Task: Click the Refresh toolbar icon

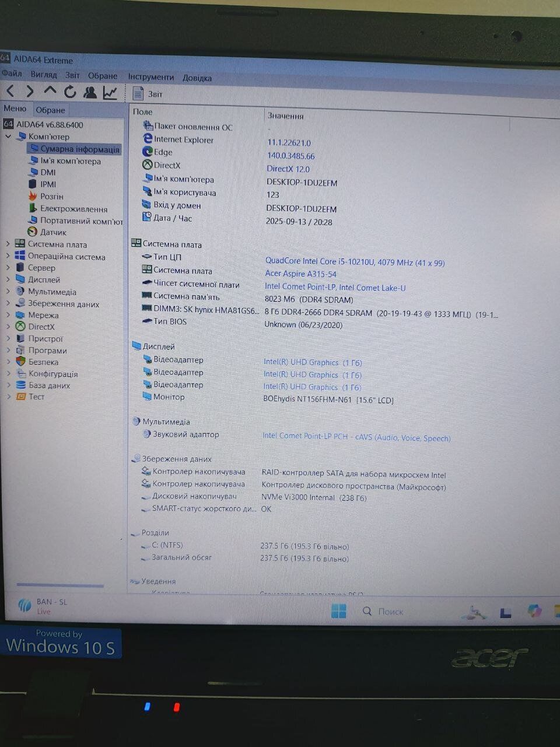Action: click(70, 92)
